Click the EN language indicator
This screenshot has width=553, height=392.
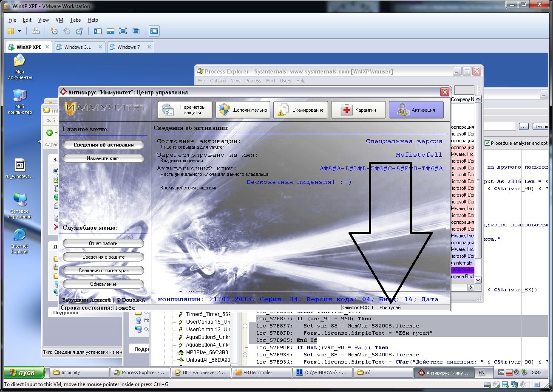point(482,372)
